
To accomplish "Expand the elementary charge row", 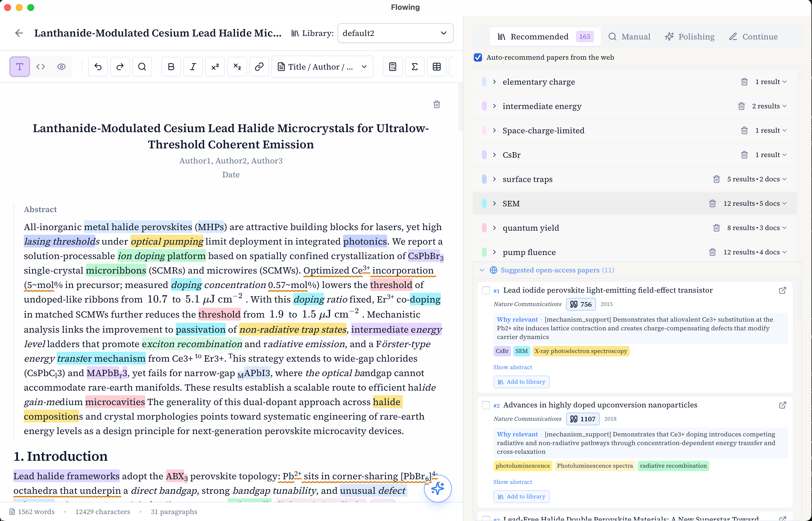I will pyautogui.click(x=494, y=81).
